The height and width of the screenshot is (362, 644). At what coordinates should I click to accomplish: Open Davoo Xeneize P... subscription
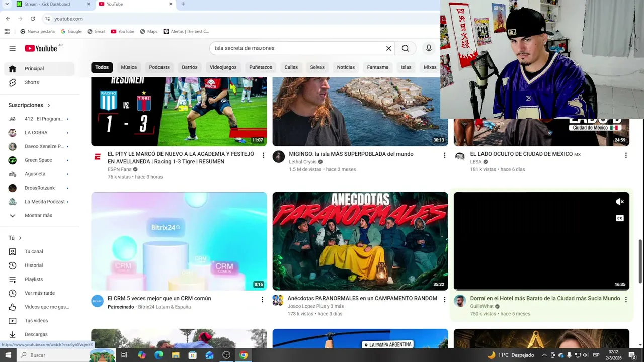click(40, 146)
